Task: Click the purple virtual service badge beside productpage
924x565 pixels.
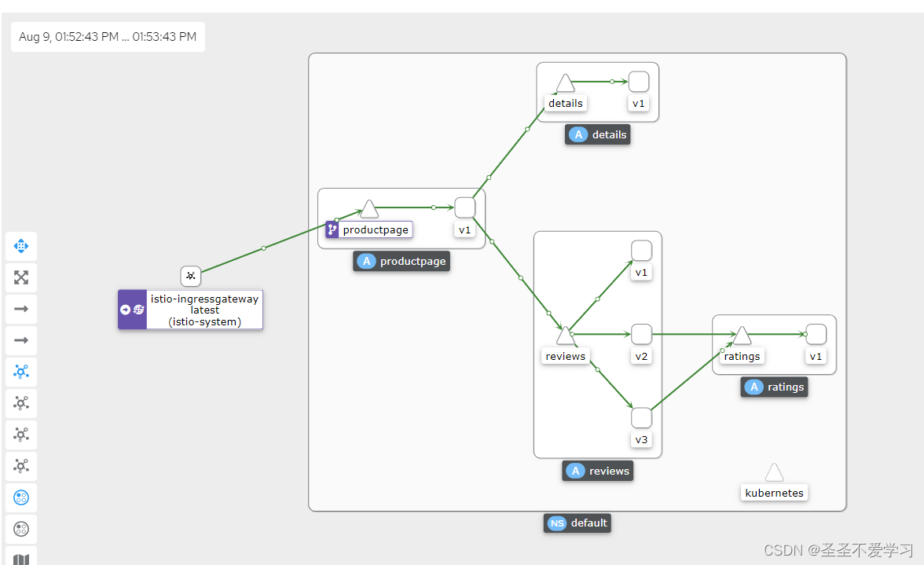Action: (332, 229)
